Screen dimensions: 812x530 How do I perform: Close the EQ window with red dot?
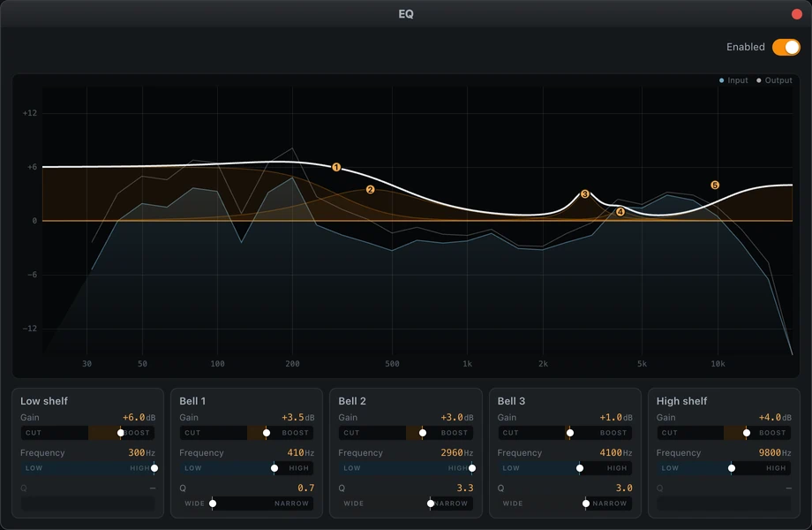(x=797, y=14)
